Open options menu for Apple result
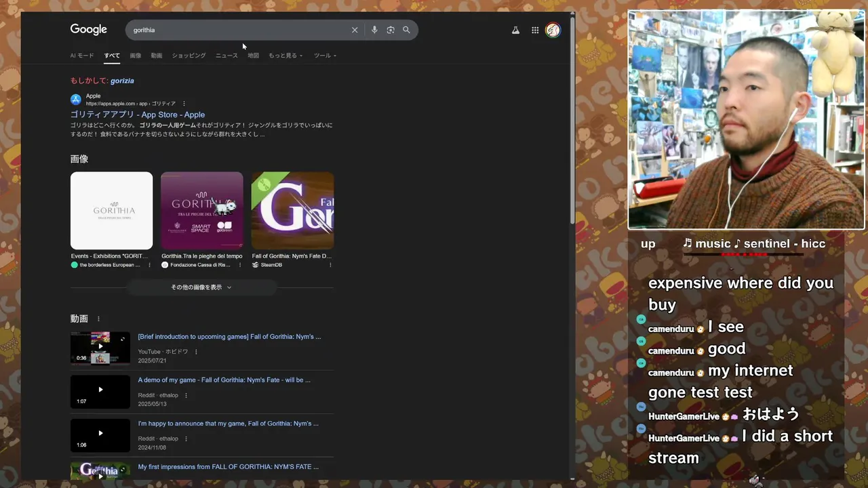 coord(184,104)
